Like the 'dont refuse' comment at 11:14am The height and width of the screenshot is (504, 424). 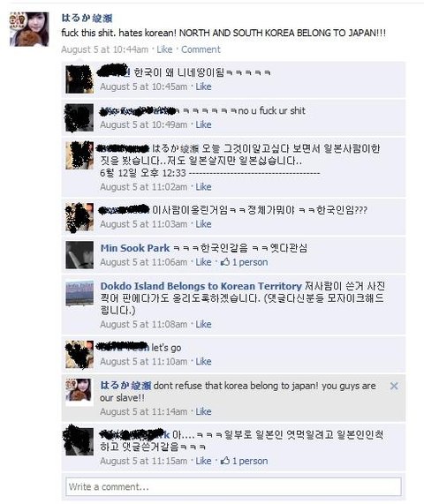point(203,411)
